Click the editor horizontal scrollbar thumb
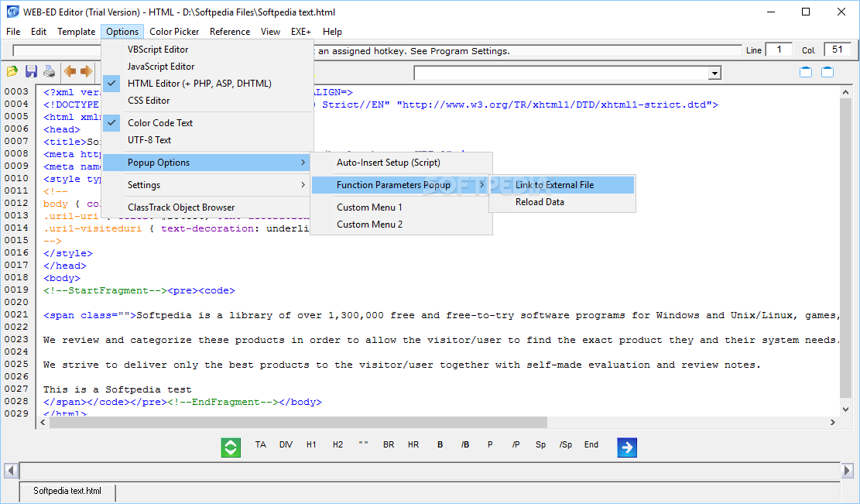The height and width of the screenshot is (504, 860). tap(298, 422)
